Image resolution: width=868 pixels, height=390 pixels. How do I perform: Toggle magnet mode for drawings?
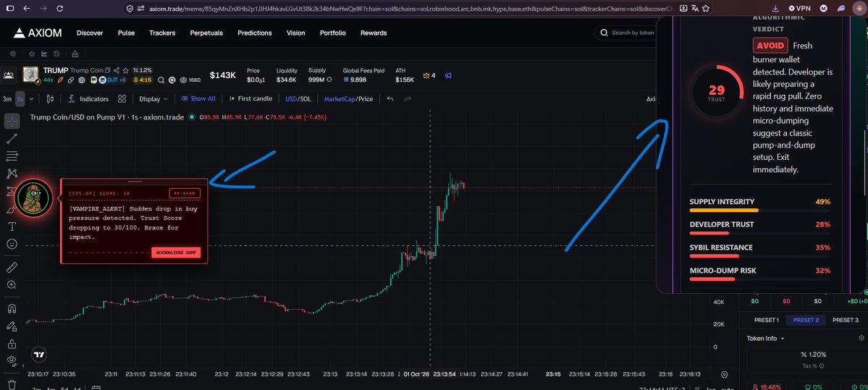(12, 309)
